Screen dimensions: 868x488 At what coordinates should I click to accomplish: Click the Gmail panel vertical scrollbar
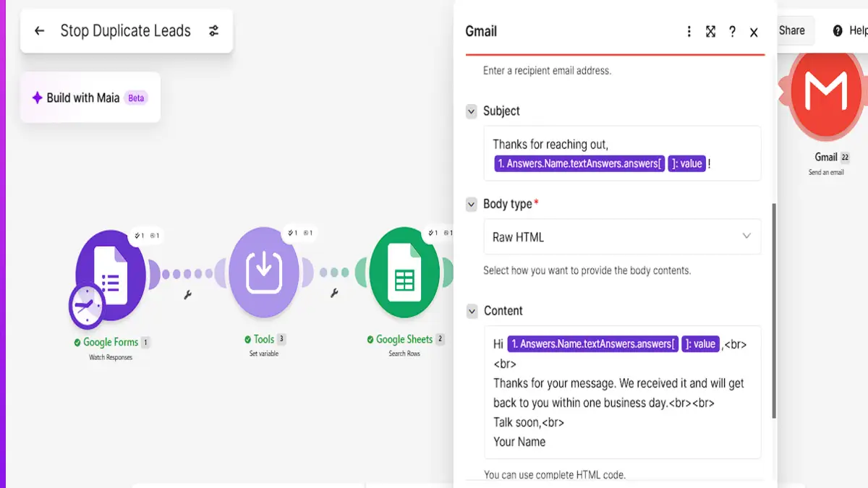point(773,311)
